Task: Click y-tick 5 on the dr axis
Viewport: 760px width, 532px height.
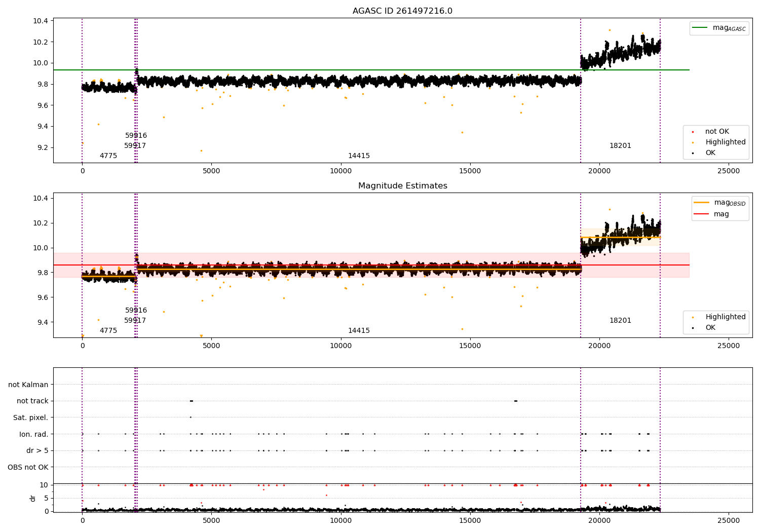Action: click(47, 498)
